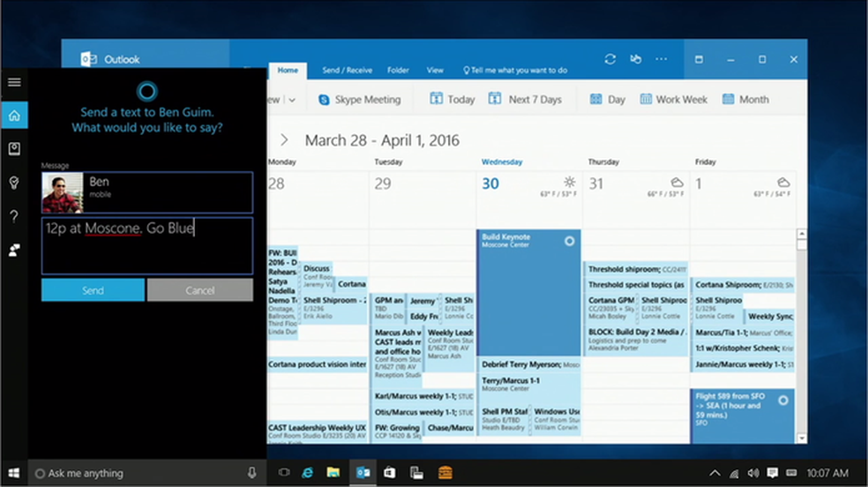Jump to Today in calendar
This screenshot has width=868, height=487.
click(x=453, y=100)
